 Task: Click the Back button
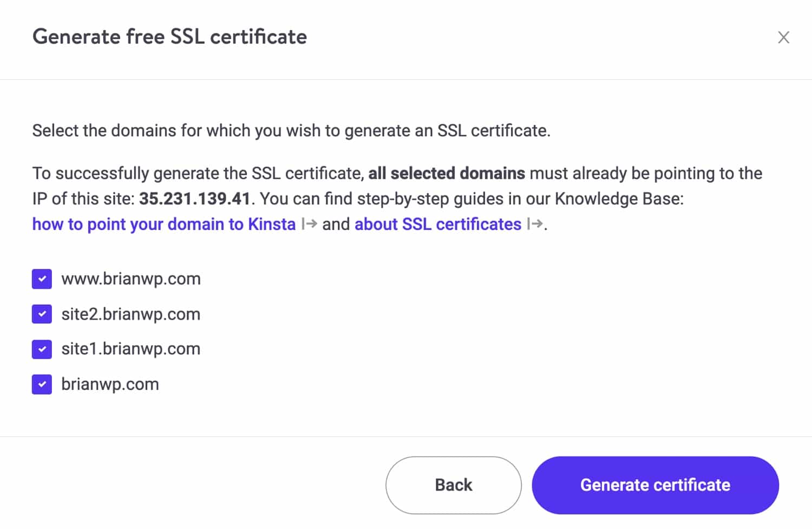click(x=453, y=485)
